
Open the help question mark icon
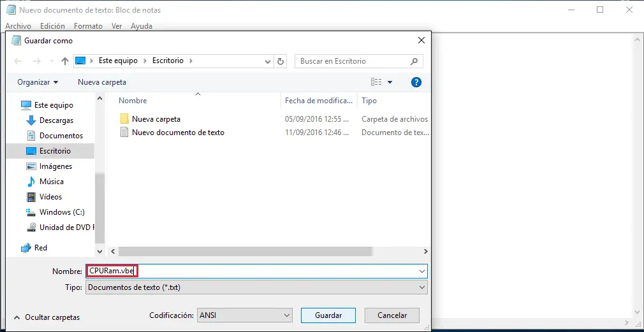[x=416, y=82]
